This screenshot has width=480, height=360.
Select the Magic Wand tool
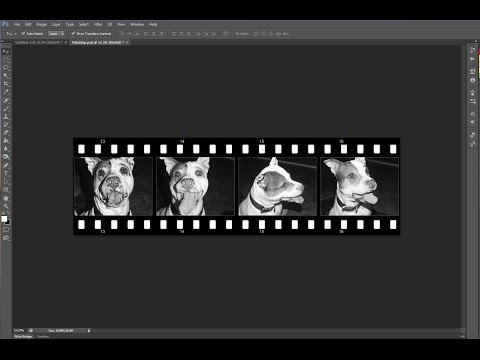pyautogui.click(x=6, y=76)
